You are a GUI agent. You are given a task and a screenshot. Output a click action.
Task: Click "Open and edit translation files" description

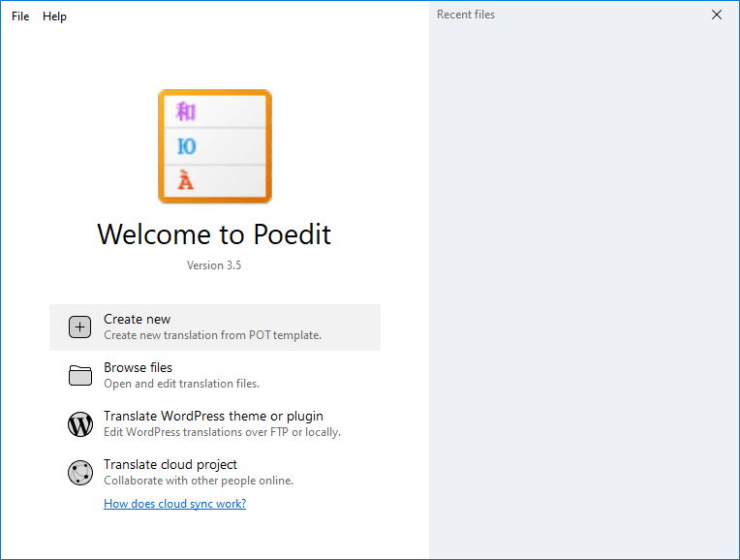click(x=182, y=384)
